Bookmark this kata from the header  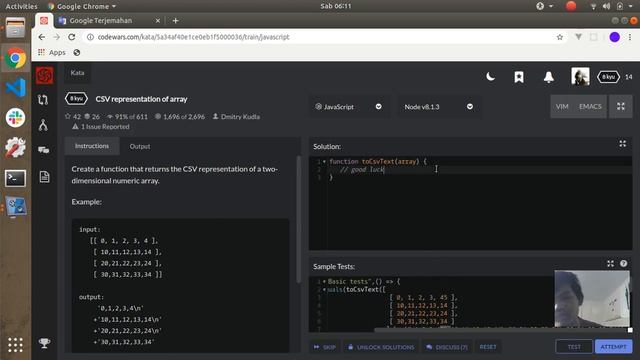click(519, 77)
